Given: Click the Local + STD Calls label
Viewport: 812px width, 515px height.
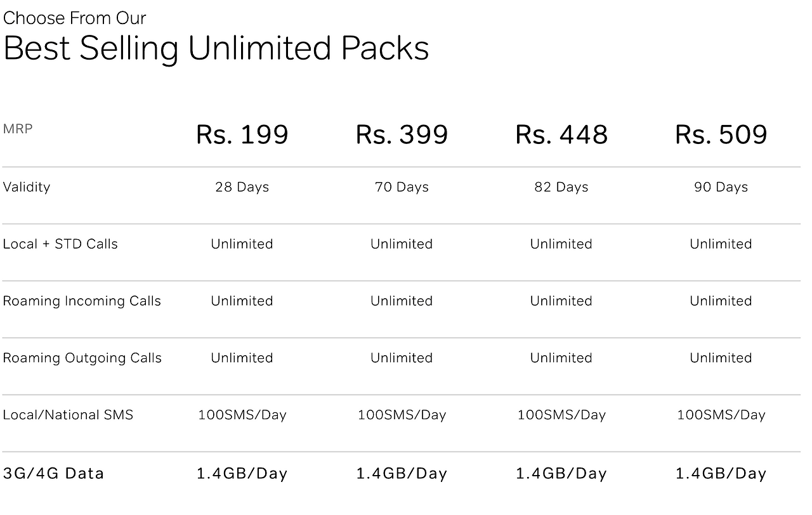Looking at the screenshot, I should coord(60,244).
